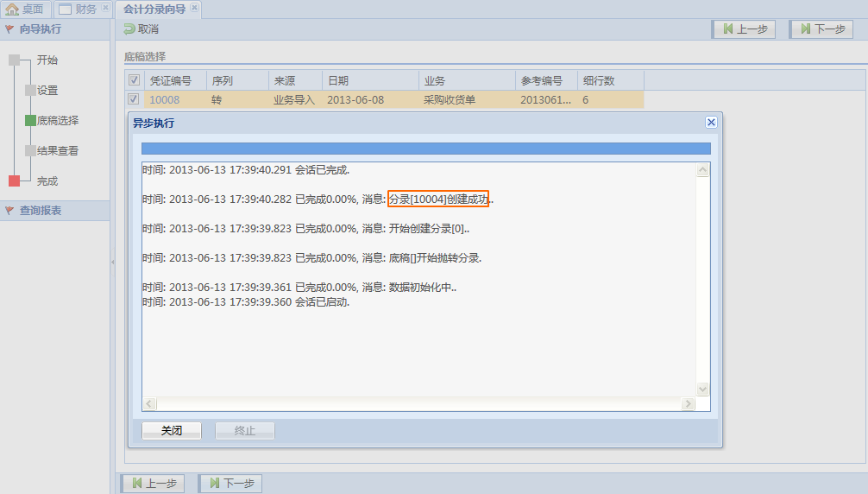Collapse left sidebar using the splitter handle

(112, 261)
